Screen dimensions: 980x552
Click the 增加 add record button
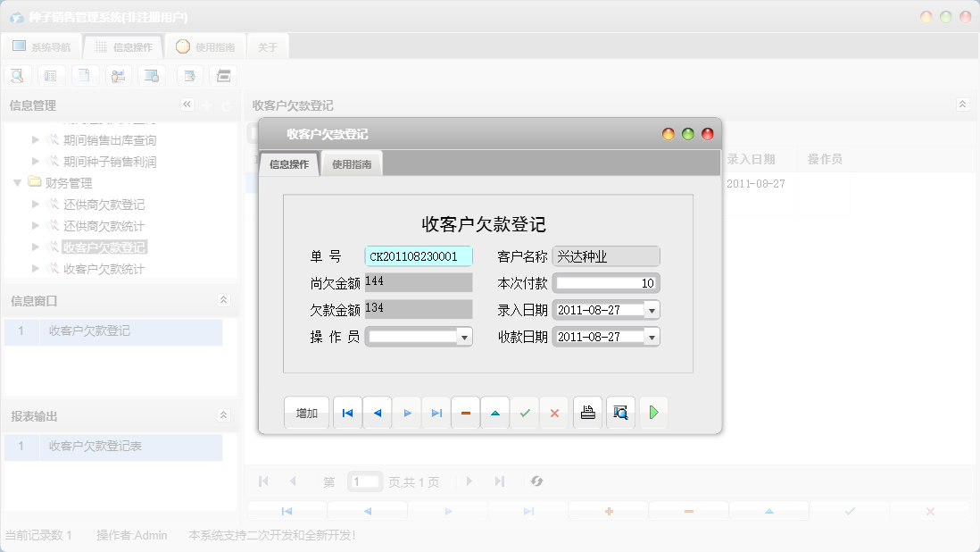click(306, 412)
